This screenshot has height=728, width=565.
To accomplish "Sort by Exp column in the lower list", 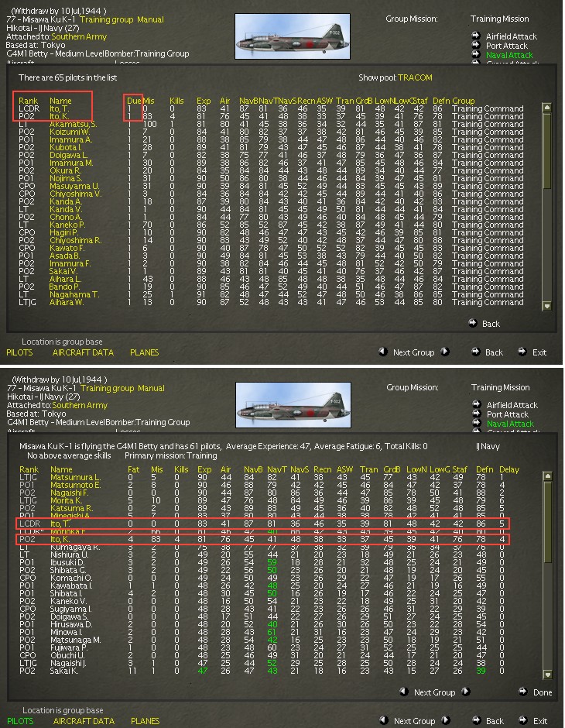I will coord(204,469).
